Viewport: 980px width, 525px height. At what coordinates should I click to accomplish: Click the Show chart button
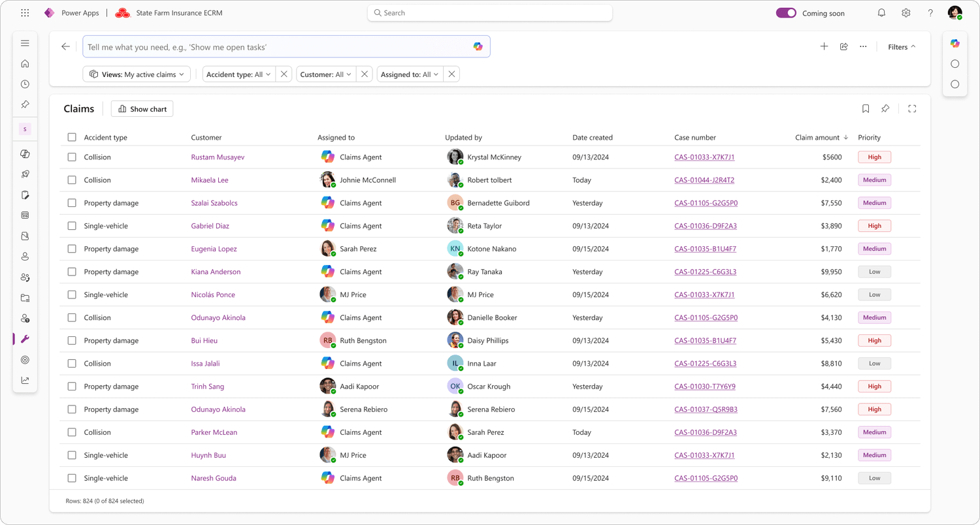point(142,109)
